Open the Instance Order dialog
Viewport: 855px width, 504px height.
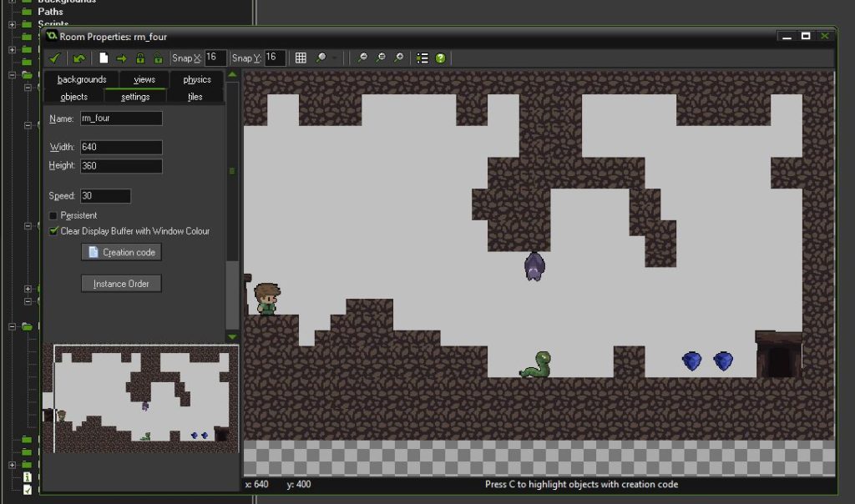click(x=120, y=283)
